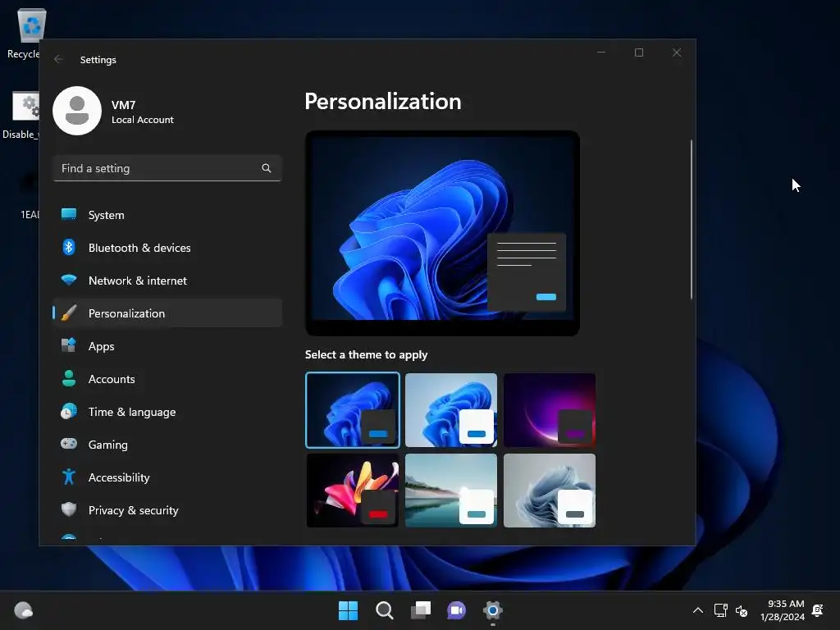Click the paintbrush Personalization icon
The image size is (840, 630).
coord(69,313)
